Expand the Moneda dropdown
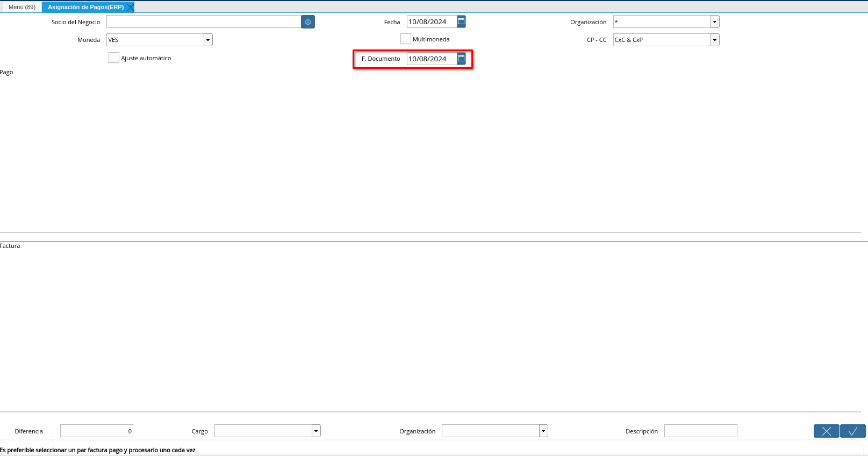Screen dimensions: 868x456 point(208,40)
